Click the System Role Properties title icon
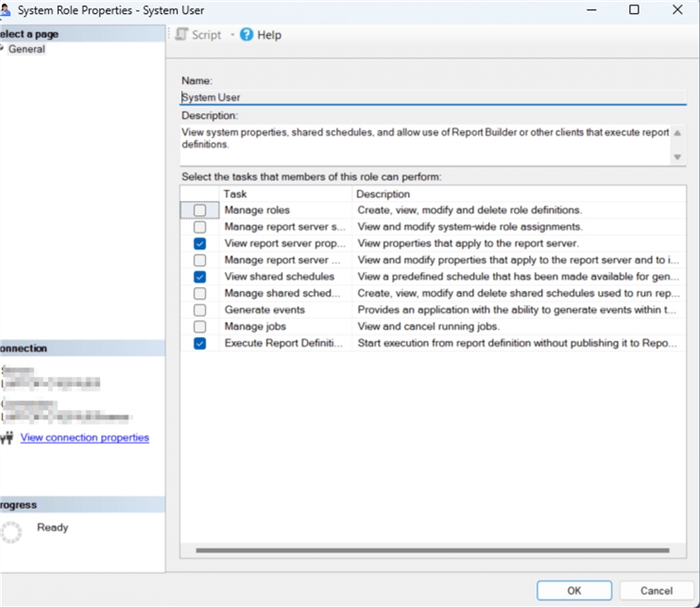The width and height of the screenshot is (700, 608). pos(6,9)
